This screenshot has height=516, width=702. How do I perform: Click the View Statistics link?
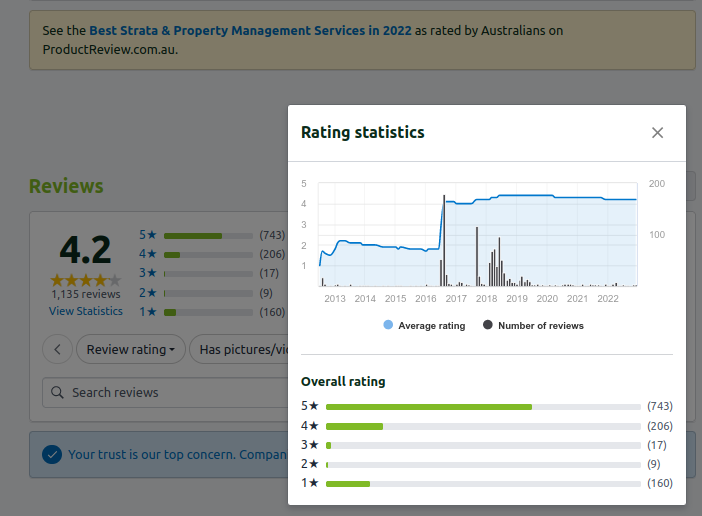point(86,311)
